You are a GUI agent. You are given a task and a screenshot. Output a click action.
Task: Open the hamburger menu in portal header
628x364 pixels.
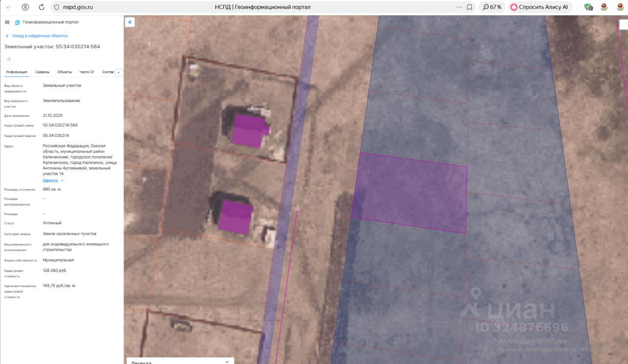(x=7, y=22)
